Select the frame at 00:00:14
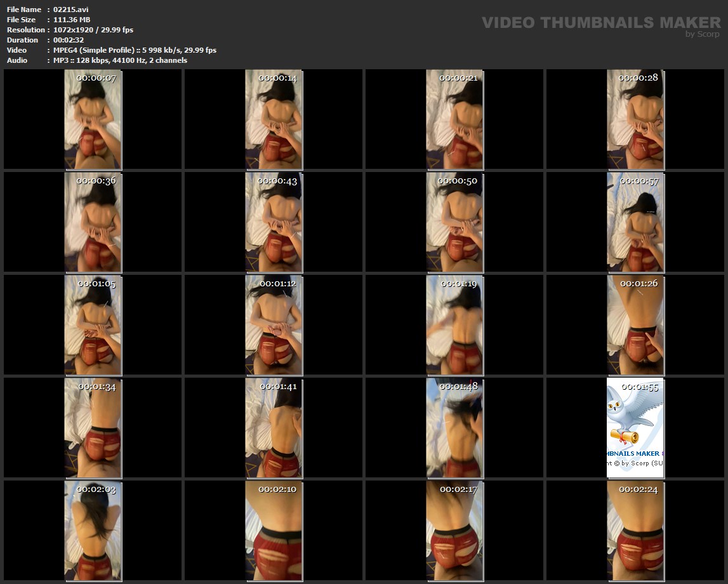Image resolution: width=728 pixels, height=584 pixels. pos(274,119)
